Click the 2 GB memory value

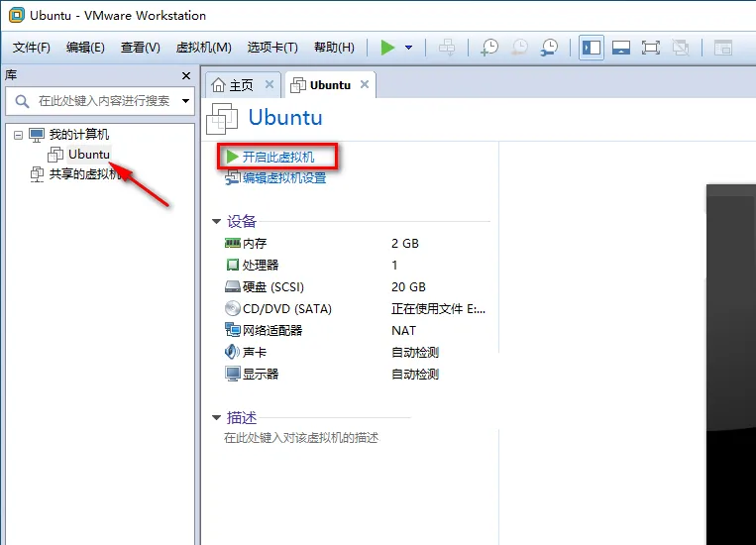405,243
